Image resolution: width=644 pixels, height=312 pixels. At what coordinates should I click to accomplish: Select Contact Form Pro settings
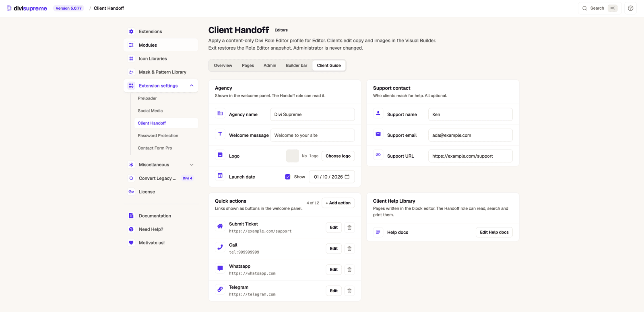[x=155, y=148]
